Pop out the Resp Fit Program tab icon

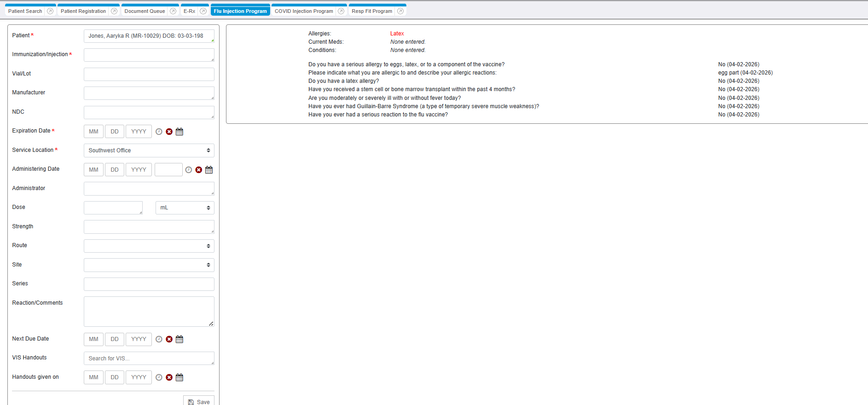(400, 11)
